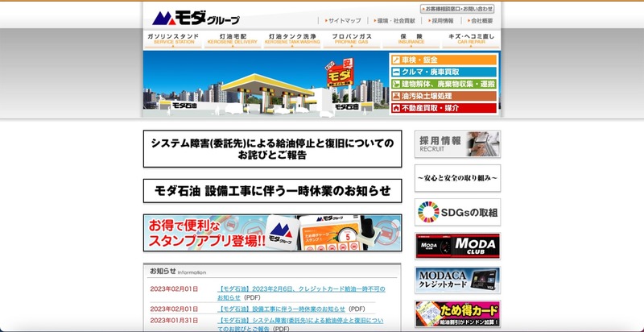Open the 採用情報 header link

[440, 20]
